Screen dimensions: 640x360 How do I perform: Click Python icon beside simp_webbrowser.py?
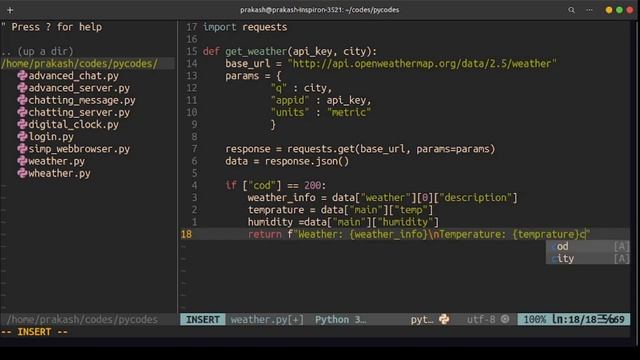22,149
